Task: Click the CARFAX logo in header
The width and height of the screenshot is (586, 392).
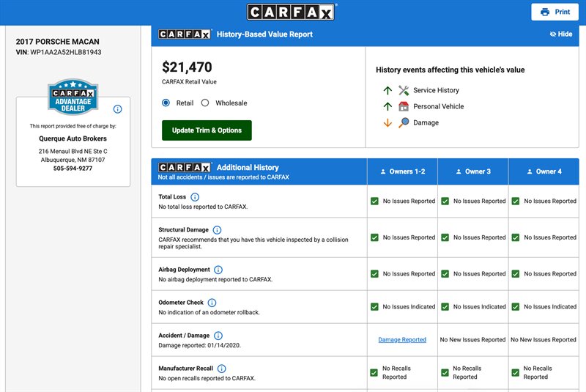Action: click(291, 12)
